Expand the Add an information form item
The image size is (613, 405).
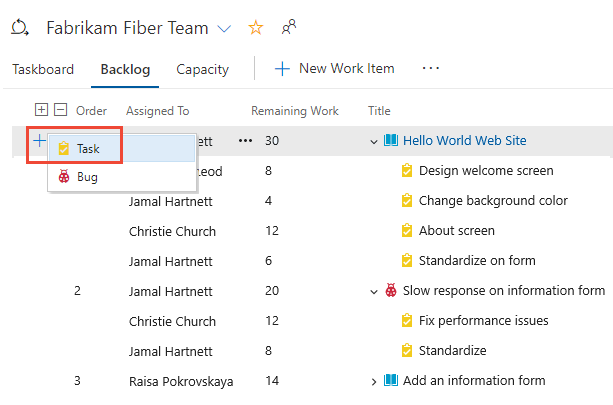[374, 381]
